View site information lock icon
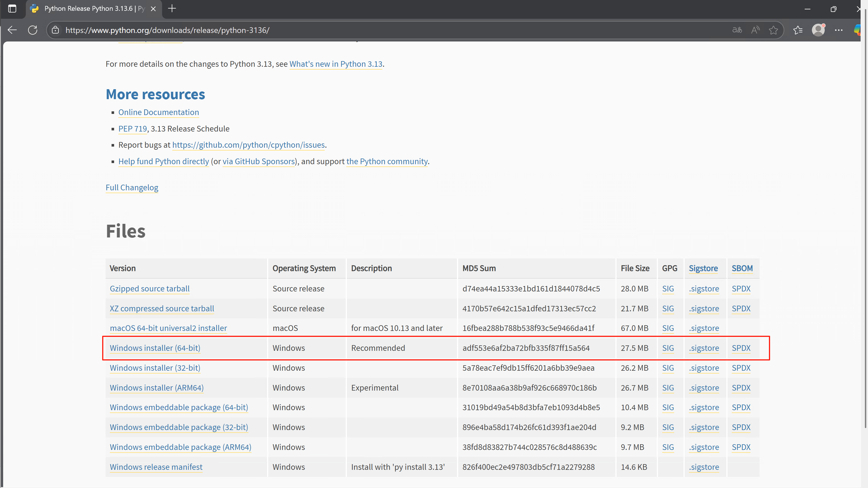Image resolution: width=868 pixels, height=488 pixels. (x=56, y=30)
